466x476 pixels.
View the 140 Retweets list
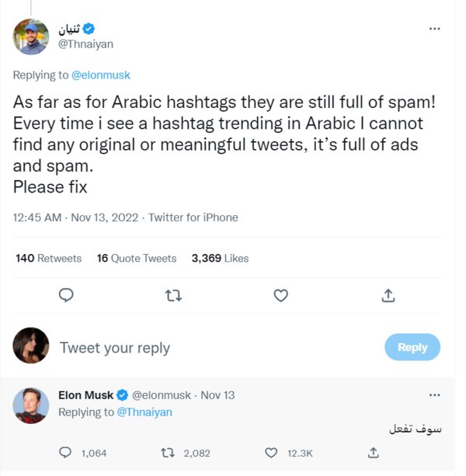[48, 258]
